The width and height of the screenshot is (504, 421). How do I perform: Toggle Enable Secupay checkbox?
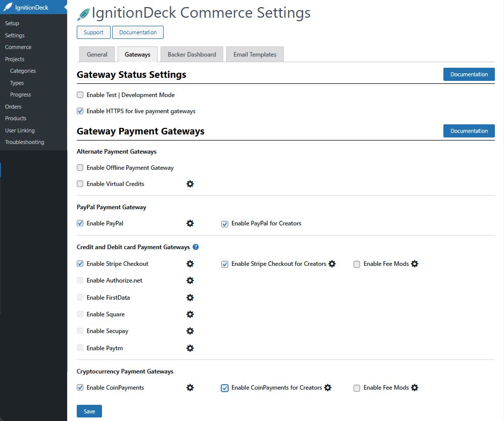pos(80,331)
